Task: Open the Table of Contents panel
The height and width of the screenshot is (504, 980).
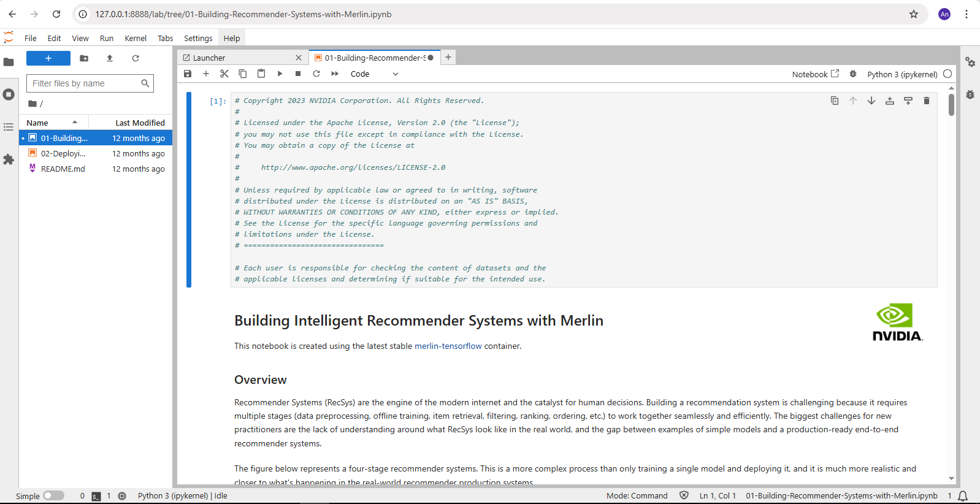Action: tap(9, 127)
